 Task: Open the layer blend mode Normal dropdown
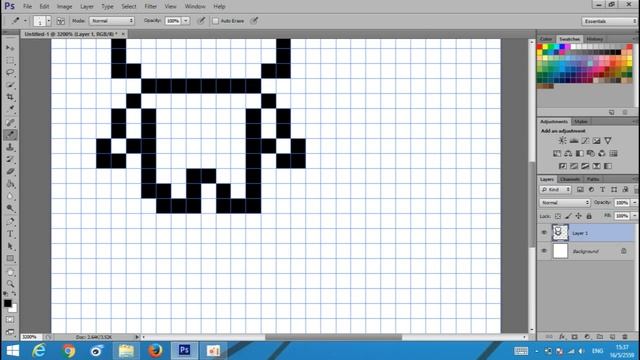(565, 202)
